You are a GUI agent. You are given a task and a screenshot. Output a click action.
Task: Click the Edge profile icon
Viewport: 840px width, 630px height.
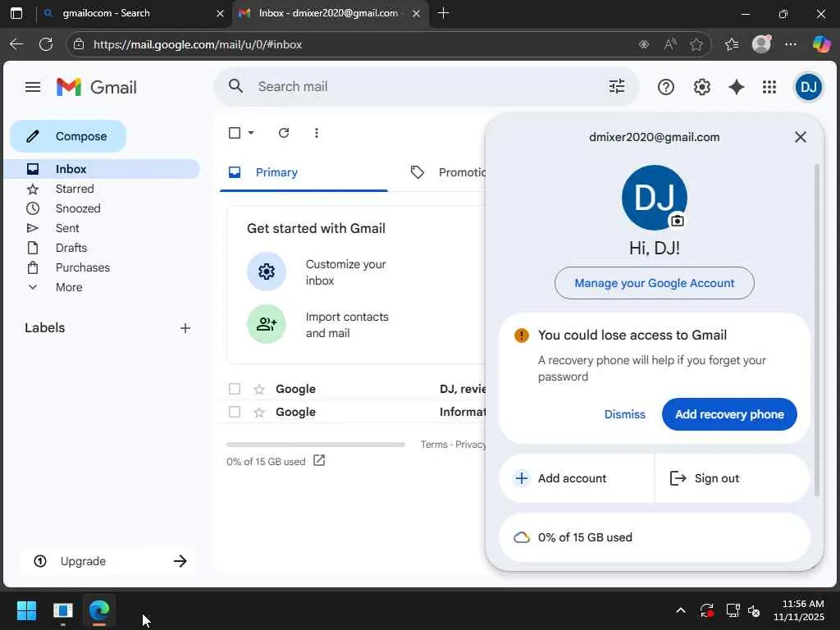click(761, 44)
